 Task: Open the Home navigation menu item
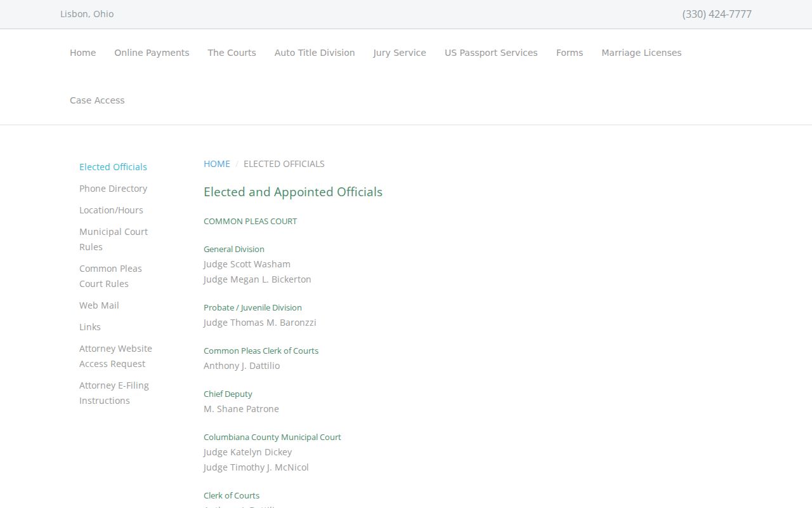tap(82, 53)
